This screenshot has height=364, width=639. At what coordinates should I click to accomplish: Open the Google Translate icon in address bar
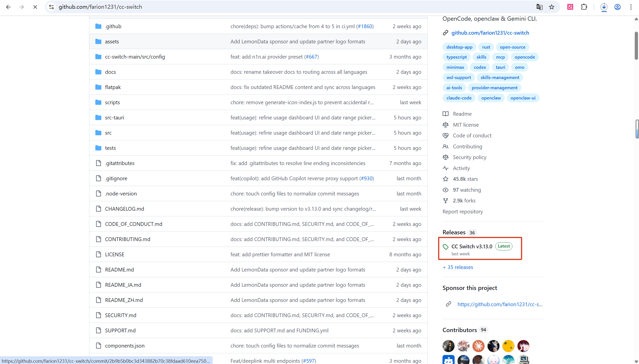[x=539, y=7]
